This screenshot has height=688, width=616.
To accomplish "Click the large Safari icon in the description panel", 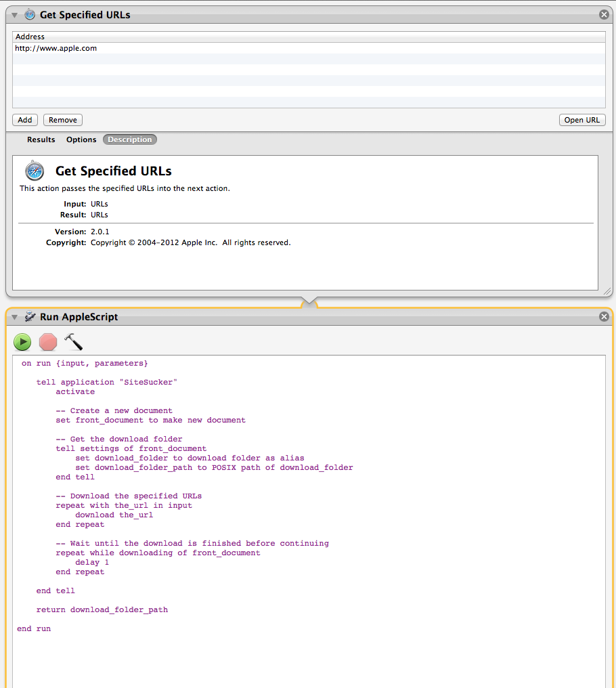I will (x=35, y=171).
